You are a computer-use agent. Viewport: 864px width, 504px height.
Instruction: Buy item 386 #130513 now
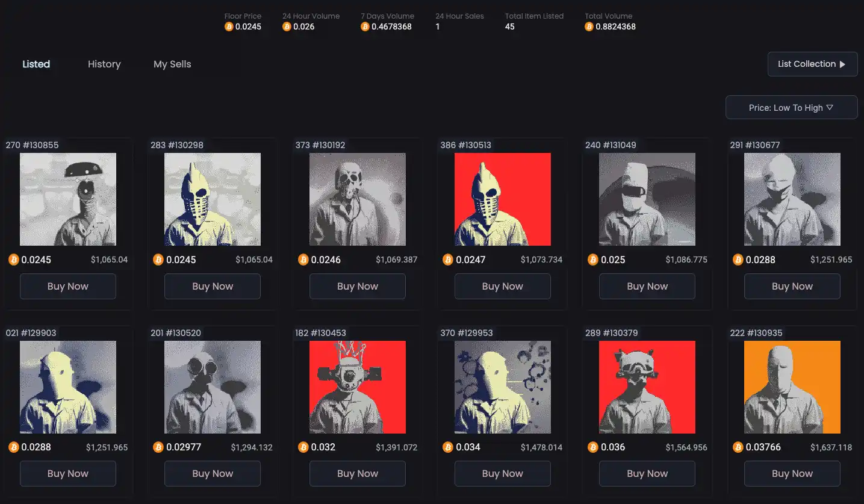point(502,287)
